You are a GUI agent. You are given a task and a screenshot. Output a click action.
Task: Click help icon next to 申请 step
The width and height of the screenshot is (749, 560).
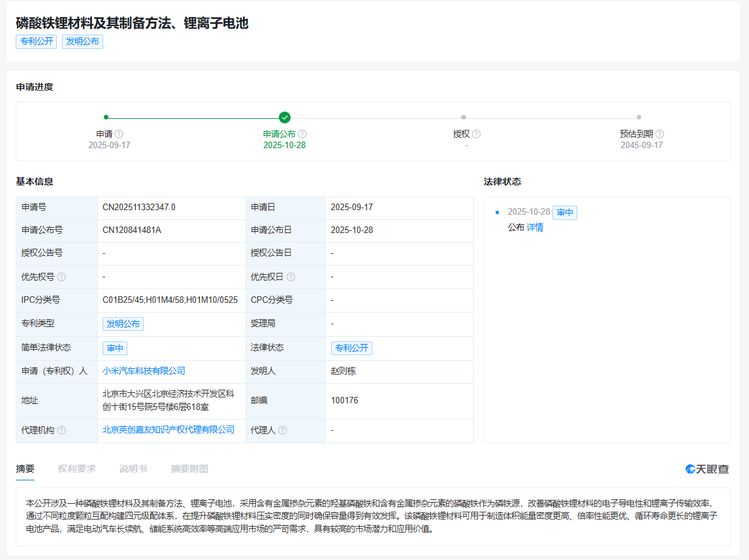pyautogui.click(x=119, y=134)
